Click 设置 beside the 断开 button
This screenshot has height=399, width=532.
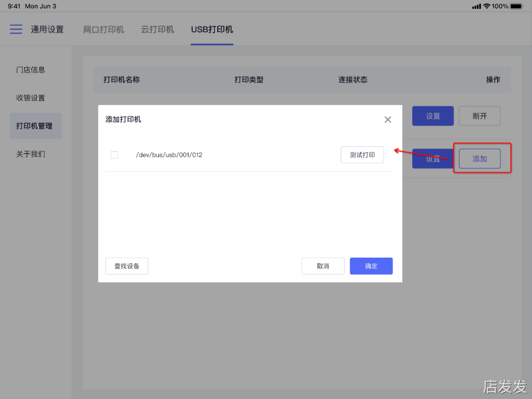pos(433,116)
